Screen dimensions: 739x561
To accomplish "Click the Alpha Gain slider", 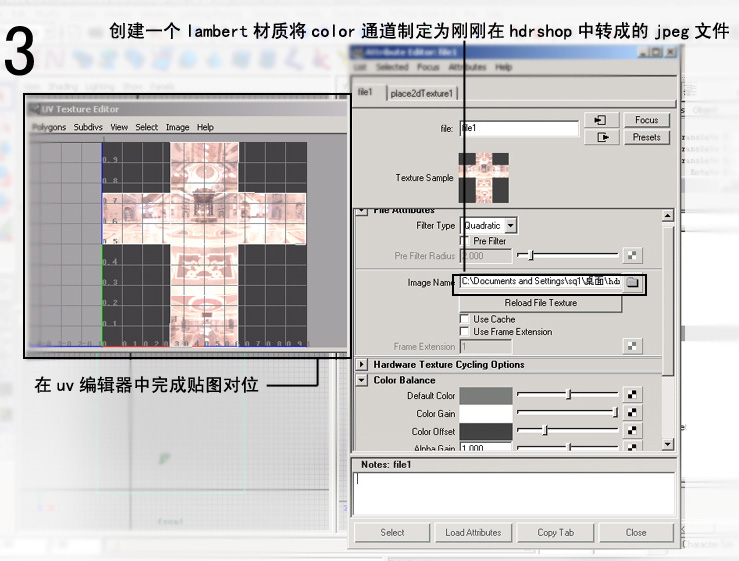I will pos(567,446).
